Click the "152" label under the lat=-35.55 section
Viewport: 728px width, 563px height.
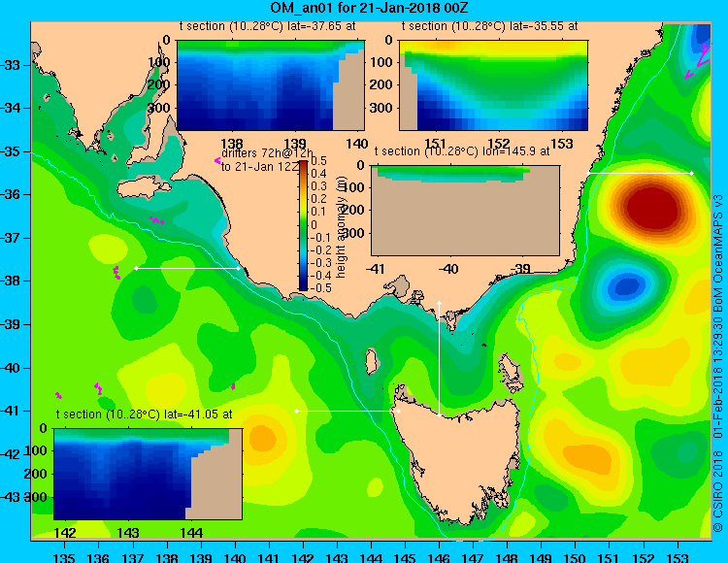(x=499, y=144)
